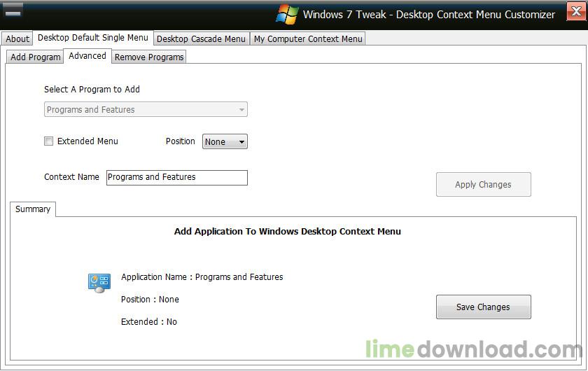Click the Windows flag logo in title bar
Screen dimensions: 588x371
coord(287,15)
